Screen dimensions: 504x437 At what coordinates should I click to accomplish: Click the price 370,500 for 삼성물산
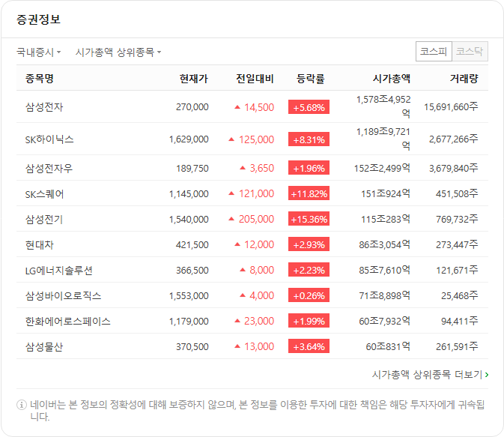coord(192,346)
